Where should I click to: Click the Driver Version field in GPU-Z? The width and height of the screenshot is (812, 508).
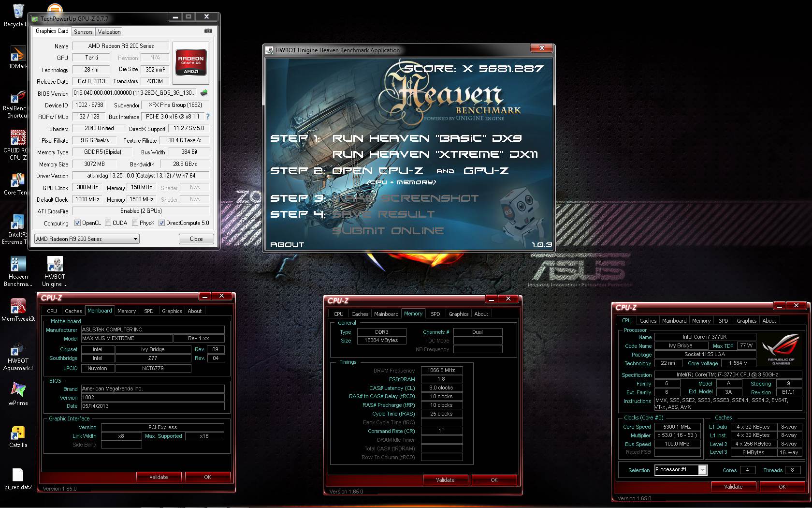pos(141,176)
